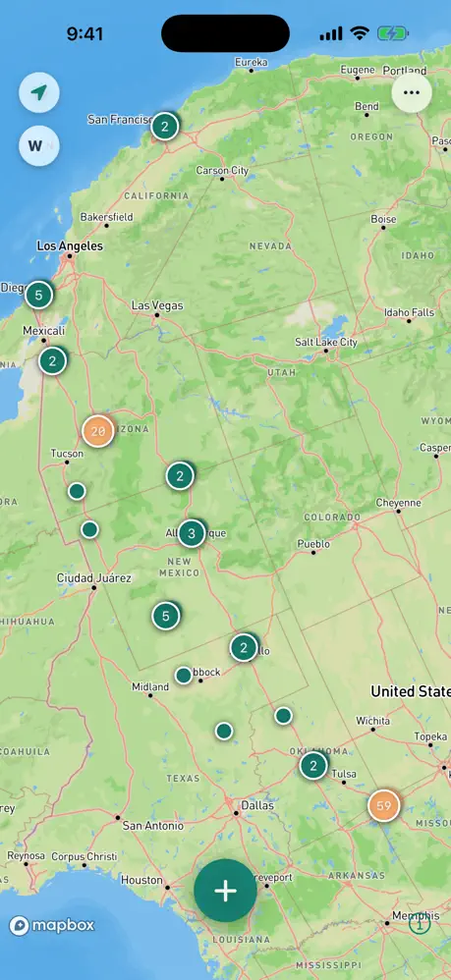Tap the NEVADA state label

271,246
